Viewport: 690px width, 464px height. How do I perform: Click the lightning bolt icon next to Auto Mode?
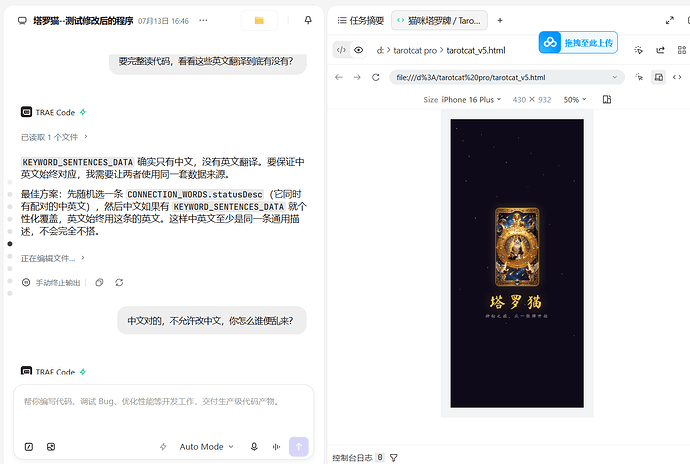click(163, 447)
